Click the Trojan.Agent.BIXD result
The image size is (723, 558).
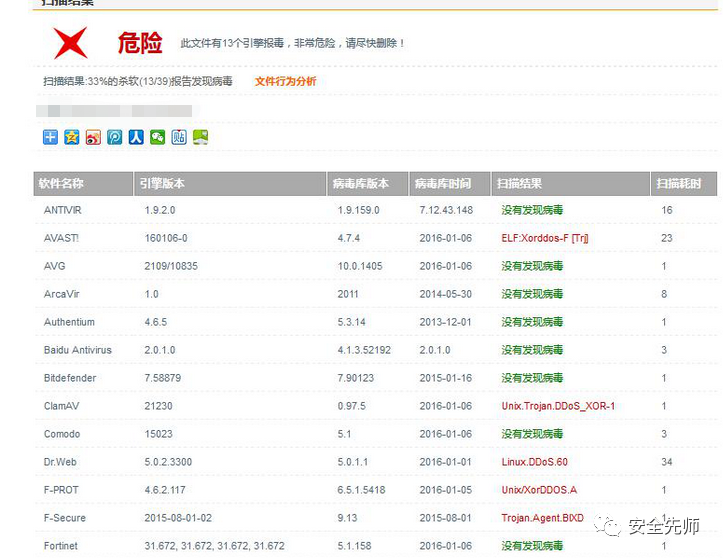pyautogui.click(x=543, y=518)
